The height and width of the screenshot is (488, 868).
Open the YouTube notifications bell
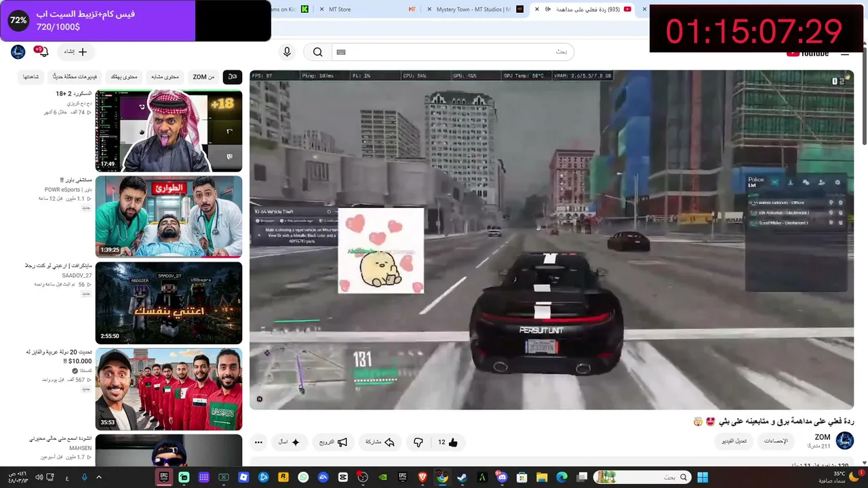(43, 52)
